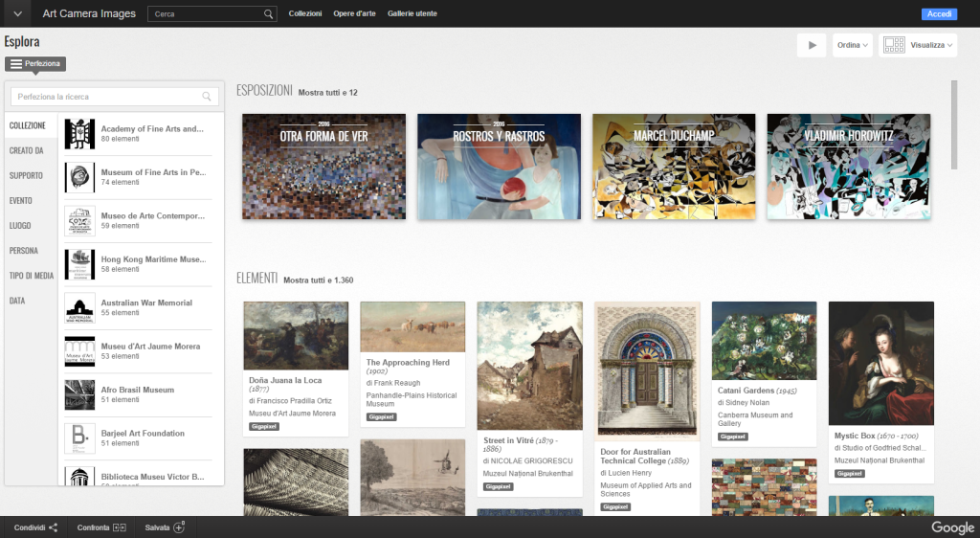Click the Salvata add icon
The height and width of the screenshot is (538, 980).
pyautogui.click(x=178, y=527)
